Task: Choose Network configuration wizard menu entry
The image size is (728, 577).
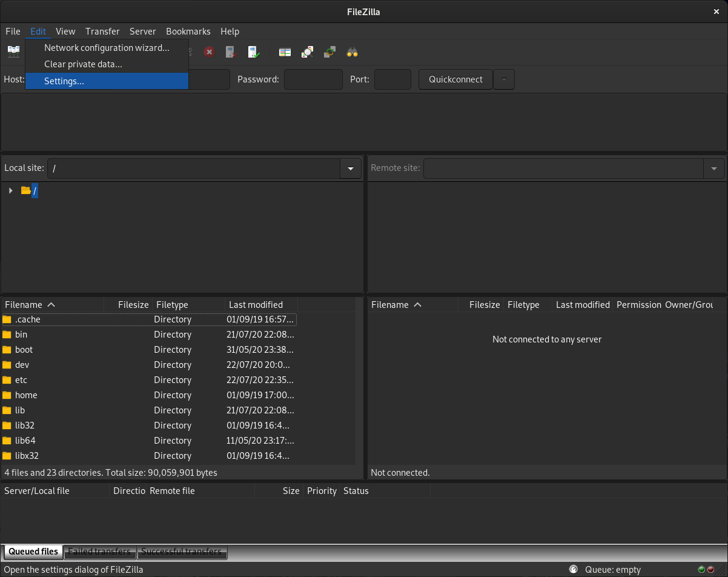Action: coord(107,48)
